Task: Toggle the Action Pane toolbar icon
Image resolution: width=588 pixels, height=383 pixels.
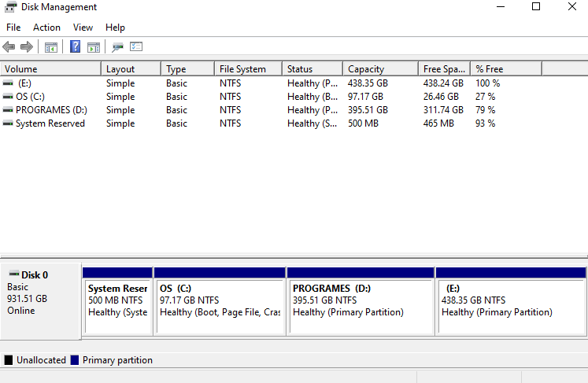Action: pyautogui.click(x=94, y=47)
